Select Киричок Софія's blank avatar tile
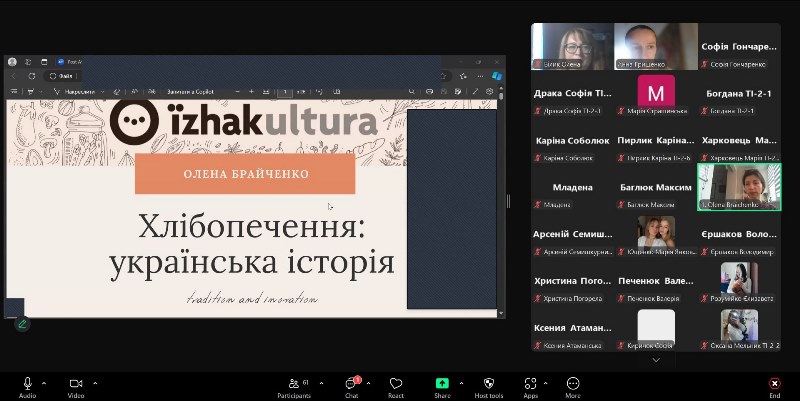Viewport: 800px width, 401px height. point(656,328)
